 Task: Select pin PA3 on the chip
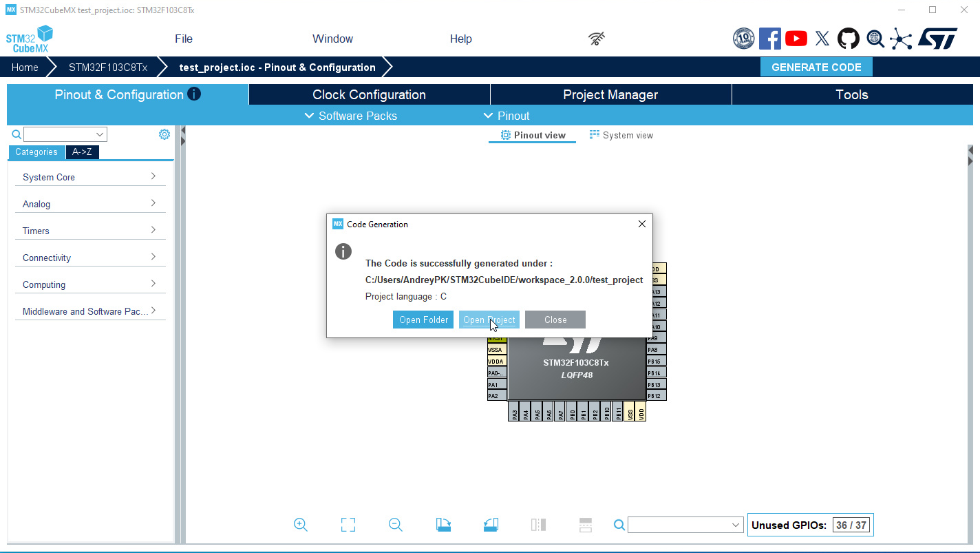[514, 411]
